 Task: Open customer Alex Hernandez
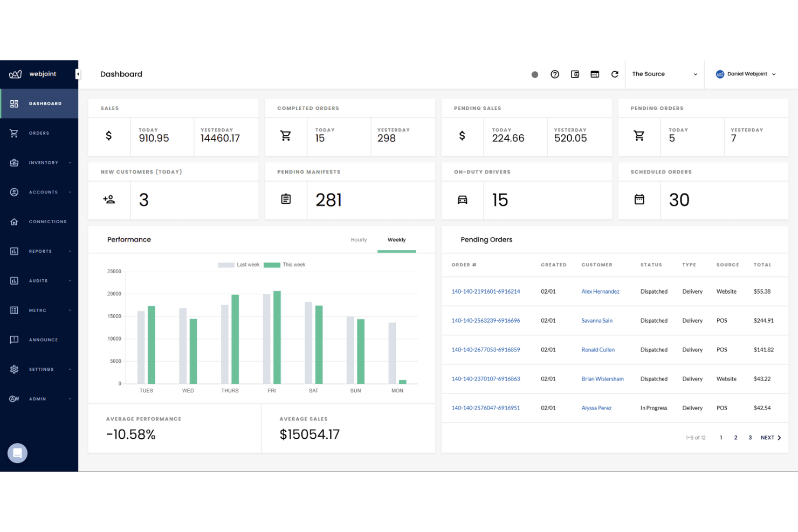point(600,292)
